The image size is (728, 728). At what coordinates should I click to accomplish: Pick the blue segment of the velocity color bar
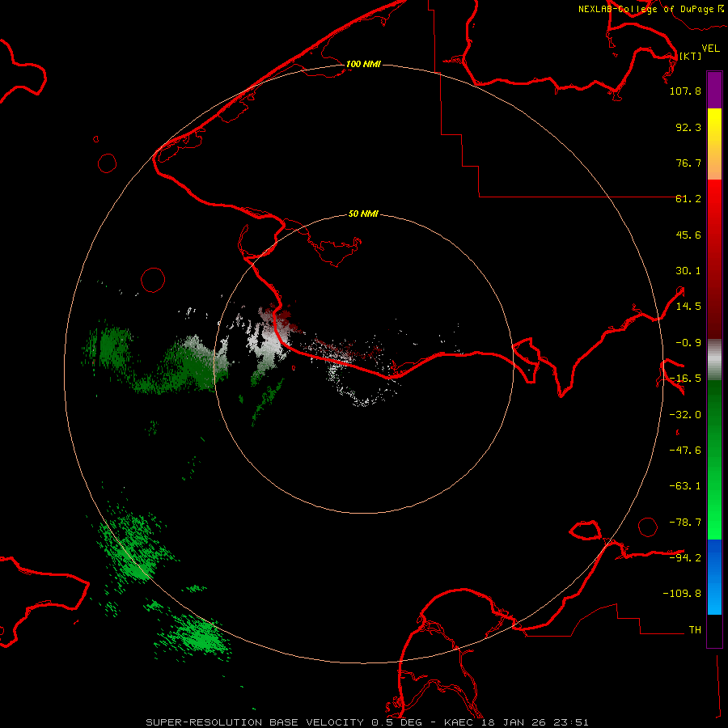714,577
